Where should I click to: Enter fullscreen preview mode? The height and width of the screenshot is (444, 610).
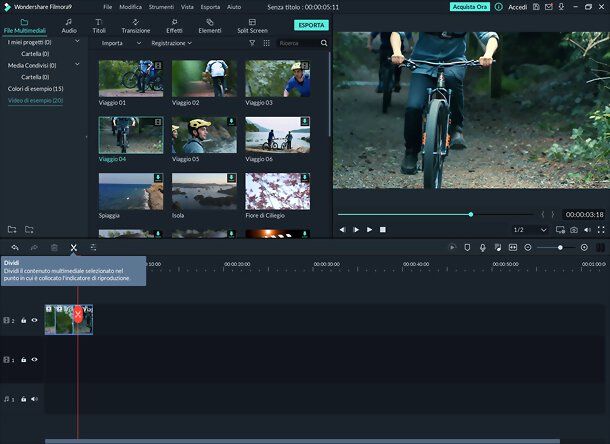point(601,230)
